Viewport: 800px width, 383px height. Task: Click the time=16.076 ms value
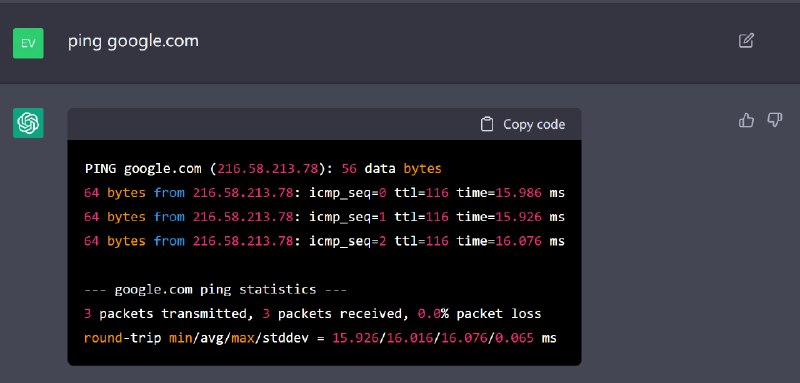pos(511,241)
